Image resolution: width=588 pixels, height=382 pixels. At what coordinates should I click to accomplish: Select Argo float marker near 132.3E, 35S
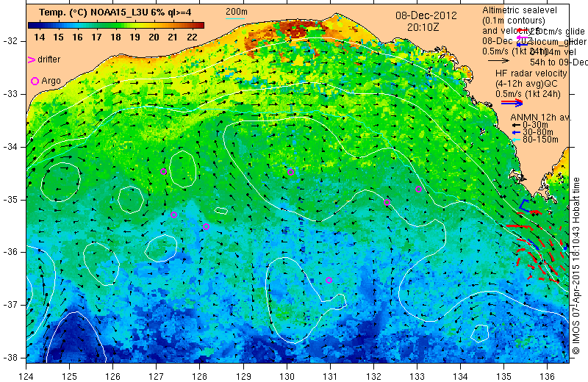[x=387, y=203]
